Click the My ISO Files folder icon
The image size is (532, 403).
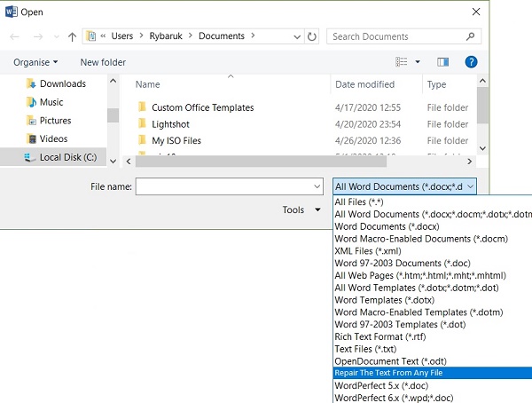tap(143, 140)
